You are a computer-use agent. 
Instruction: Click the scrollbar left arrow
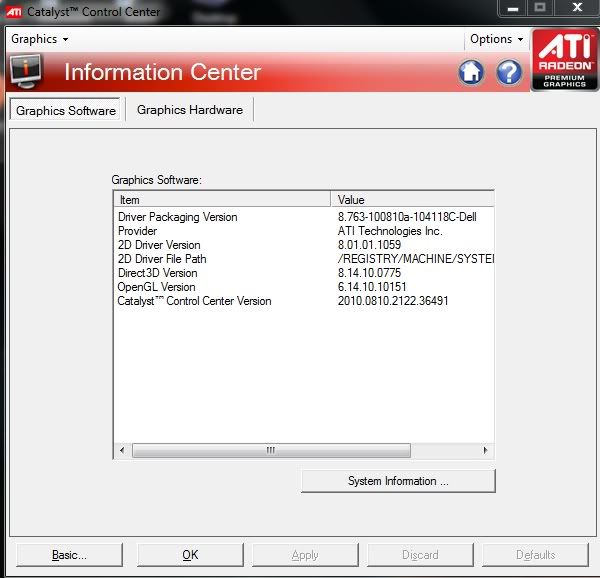click(x=122, y=450)
